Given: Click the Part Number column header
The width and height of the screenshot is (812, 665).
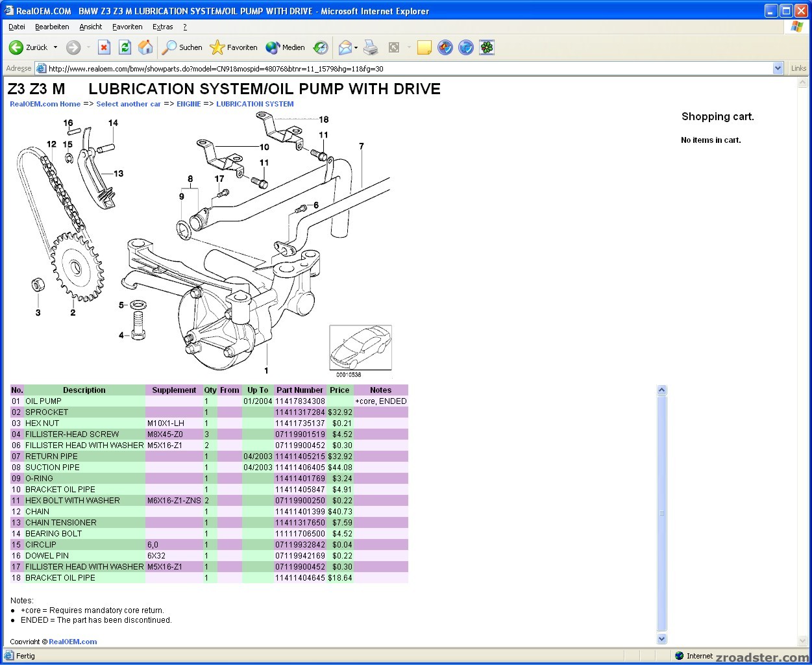Looking at the screenshot, I should click(300, 390).
